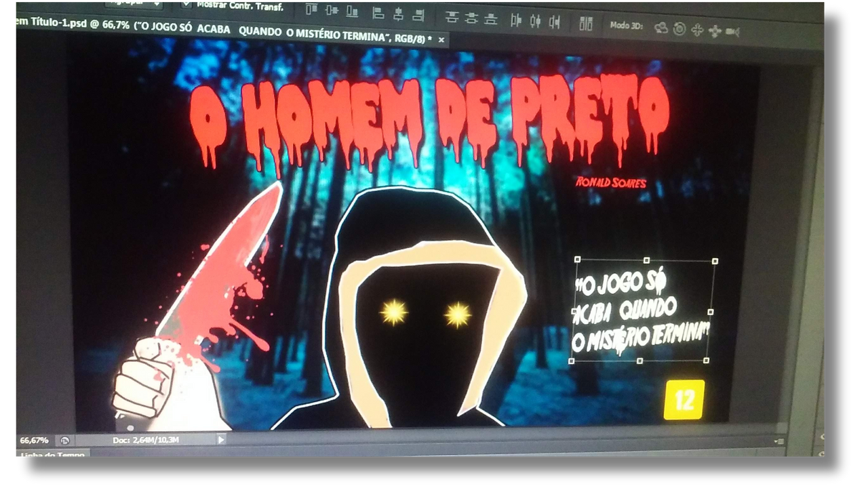The height and width of the screenshot is (488, 868).
Task: Click the Modo 3D label
Action: [627, 26]
